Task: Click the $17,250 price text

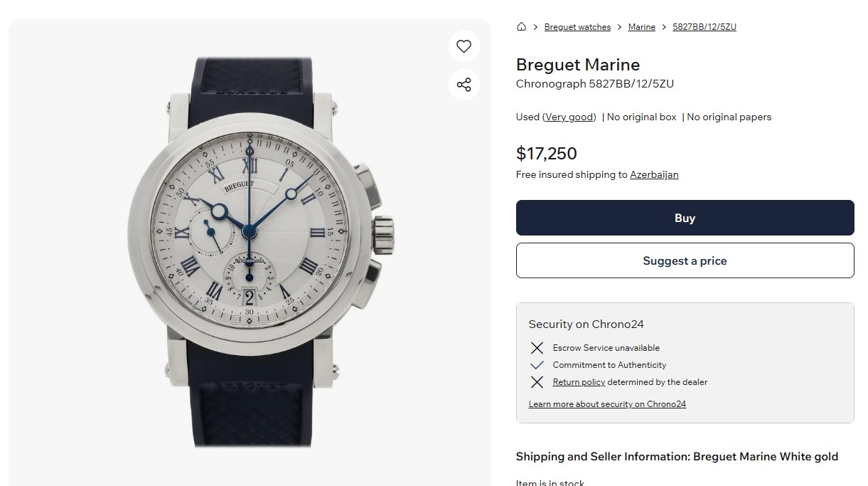Action: point(546,154)
